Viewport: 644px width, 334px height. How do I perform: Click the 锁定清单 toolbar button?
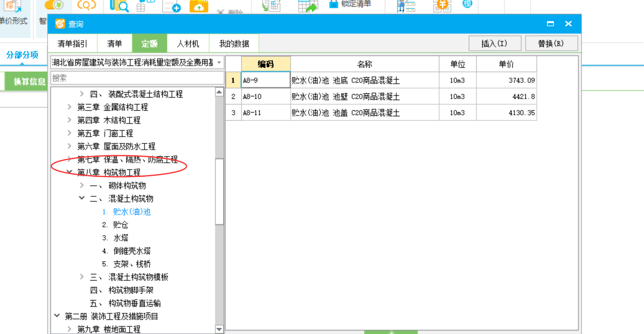click(x=350, y=4)
